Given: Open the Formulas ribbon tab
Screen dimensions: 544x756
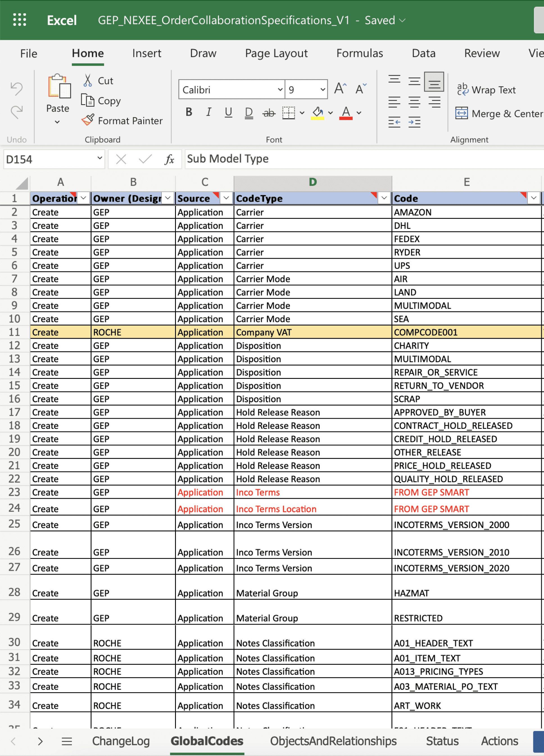Looking at the screenshot, I should coord(360,53).
